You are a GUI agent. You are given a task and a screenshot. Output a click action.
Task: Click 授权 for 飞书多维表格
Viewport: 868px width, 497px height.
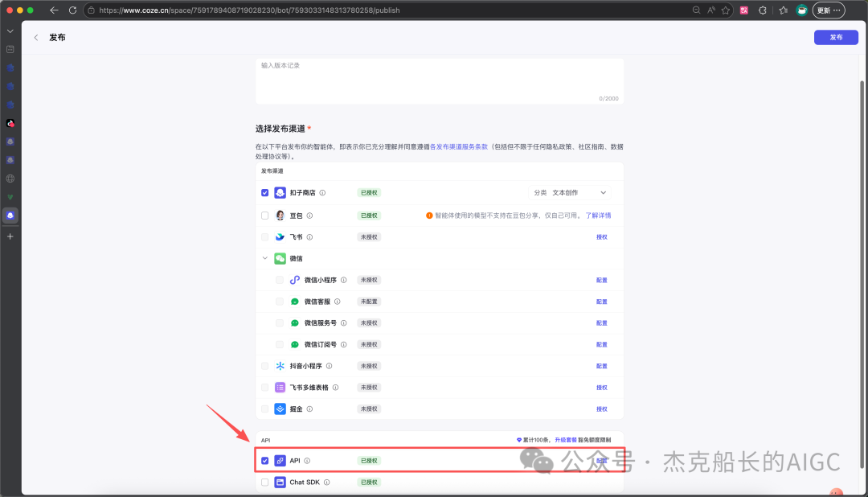(x=602, y=388)
